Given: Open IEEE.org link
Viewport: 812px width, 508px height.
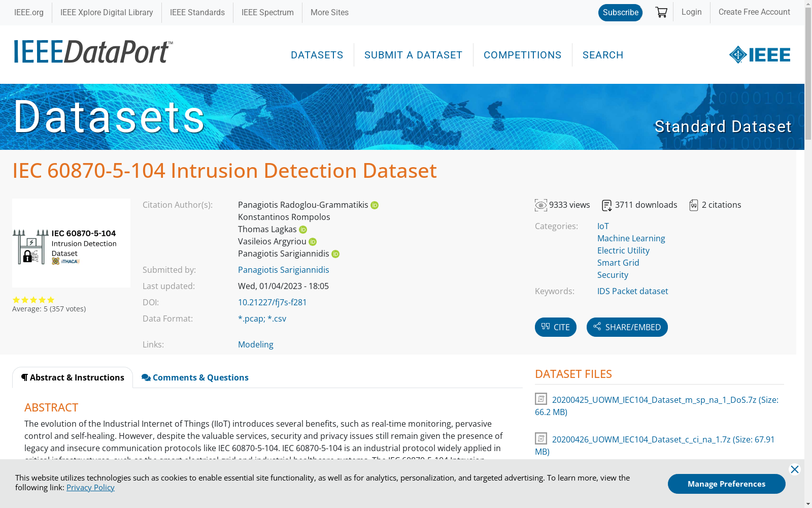Looking at the screenshot, I should [x=29, y=13].
